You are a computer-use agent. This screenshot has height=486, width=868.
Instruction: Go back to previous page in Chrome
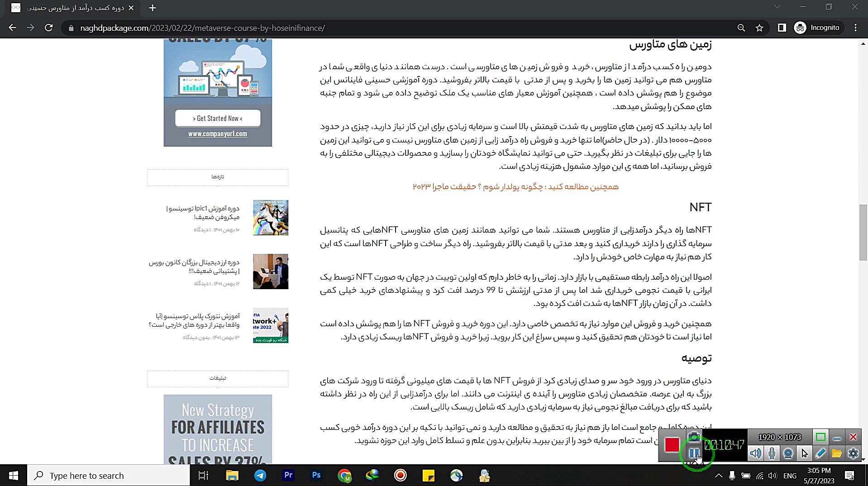pos(12,28)
